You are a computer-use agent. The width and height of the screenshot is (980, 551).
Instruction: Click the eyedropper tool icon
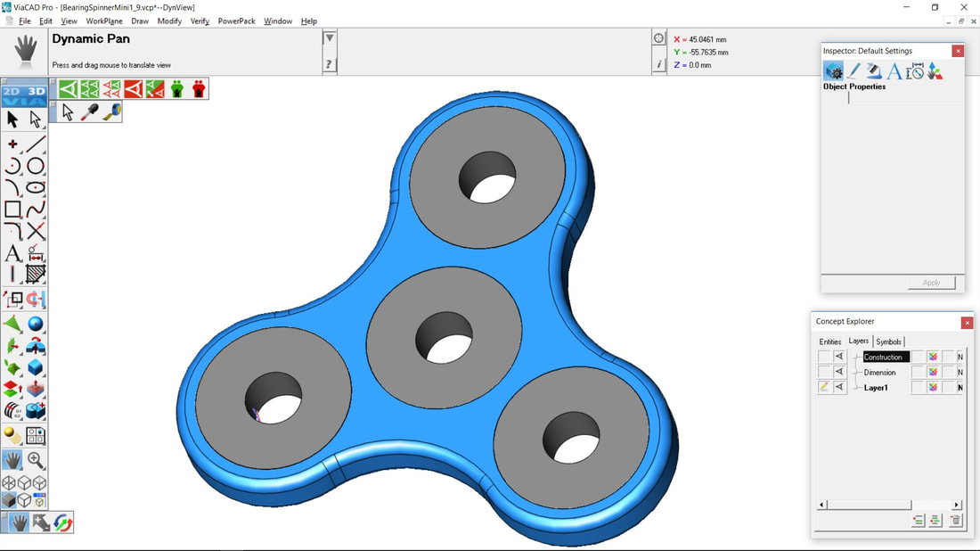[x=90, y=112]
